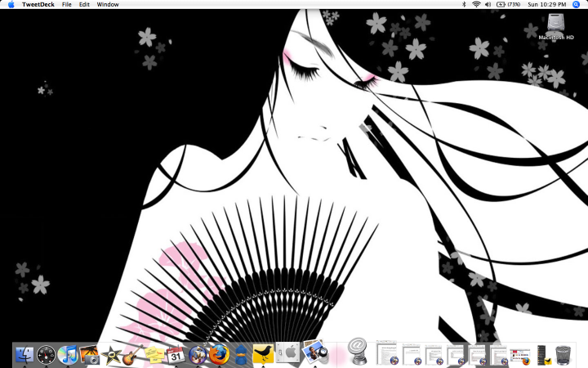Restore minimized Firefox window from Dock
This screenshot has width=588, height=368.
point(520,357)
